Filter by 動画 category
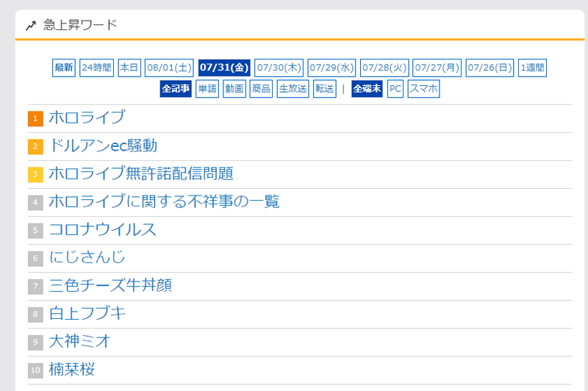The width and height of the screenshot is (588, 391). click(x=234, y=89)
